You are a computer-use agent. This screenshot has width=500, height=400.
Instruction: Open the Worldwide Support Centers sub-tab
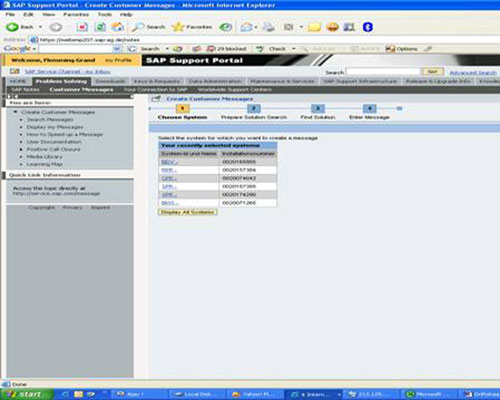coord(235,90)
